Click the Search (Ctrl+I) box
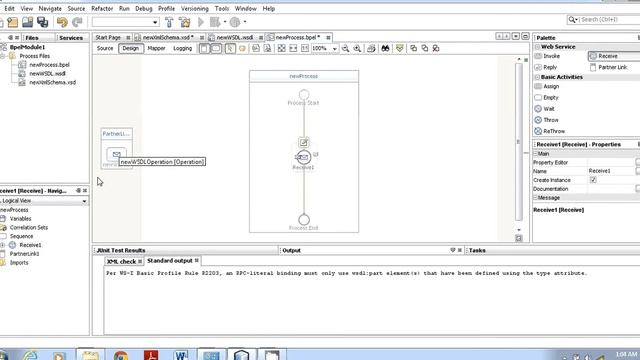This screenshot has width=640, height=360. [x=603, y=20]
